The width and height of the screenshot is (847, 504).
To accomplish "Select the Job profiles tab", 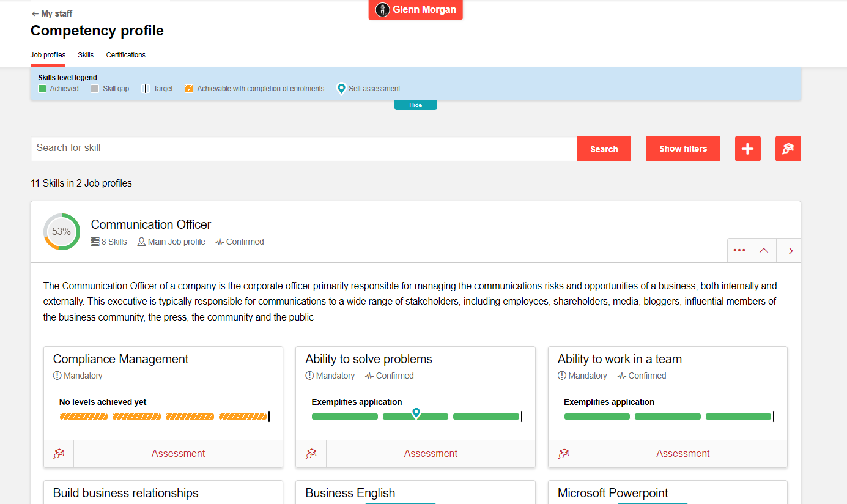I will pyautogui.click(x=48, y=55).
